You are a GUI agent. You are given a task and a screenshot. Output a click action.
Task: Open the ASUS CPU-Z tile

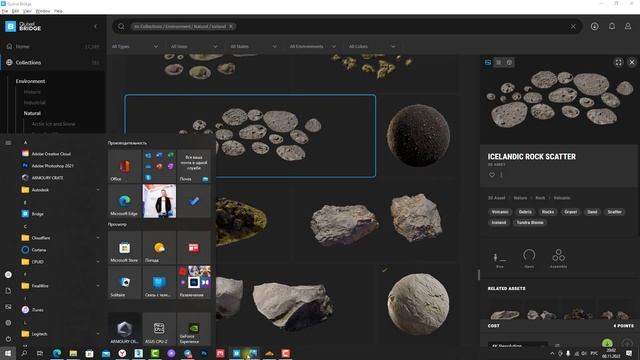pos(159,329)
